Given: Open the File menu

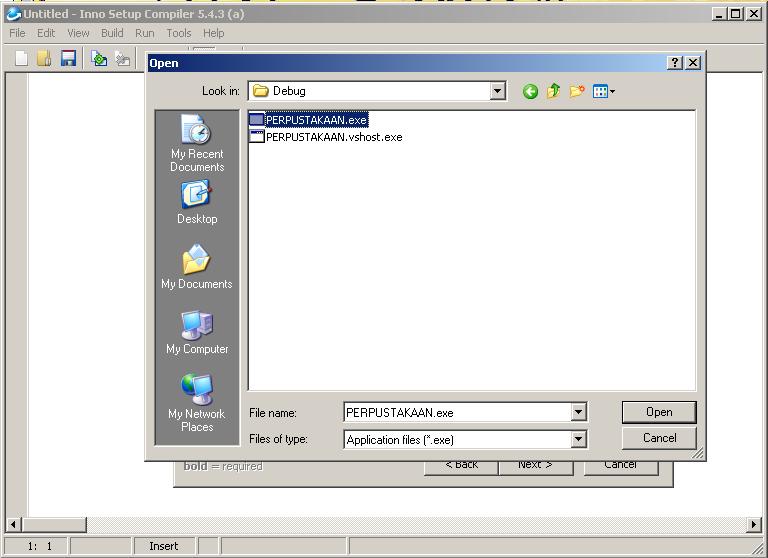Looking at the screenshot, I should coord(17,33).
